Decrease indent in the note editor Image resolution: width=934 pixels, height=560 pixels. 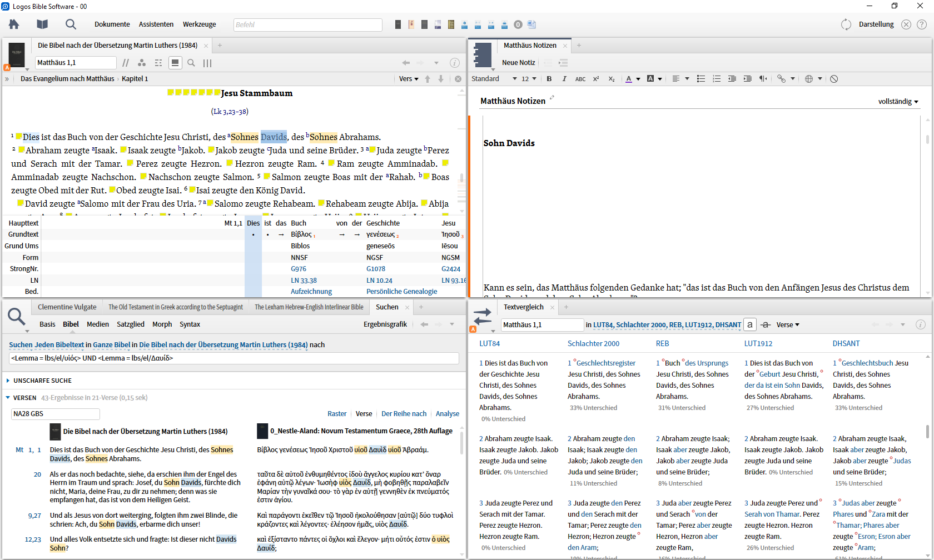pyautogui.click(x=732, y=79)
